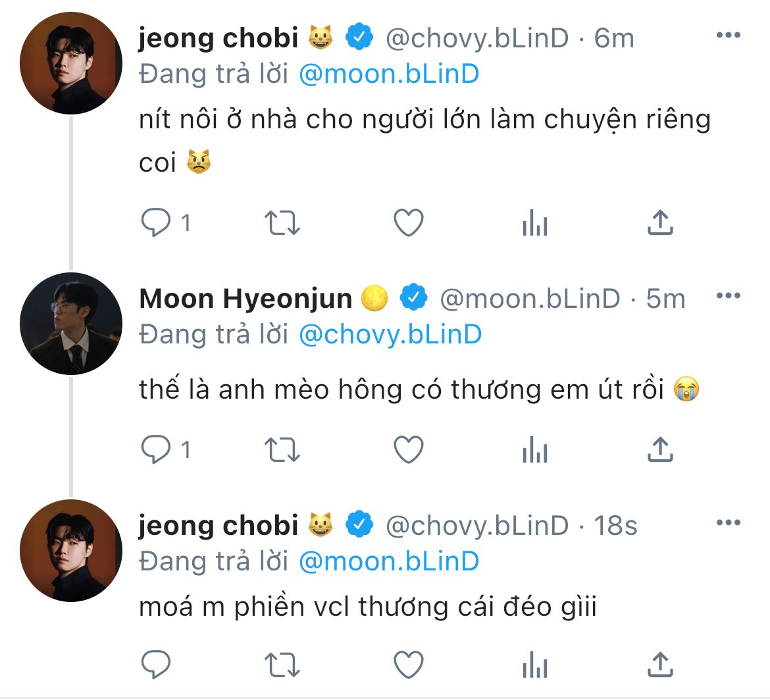View analytics of Moon Hyeonjun's tweet
The image size is (770, 700).
[535, 449]
